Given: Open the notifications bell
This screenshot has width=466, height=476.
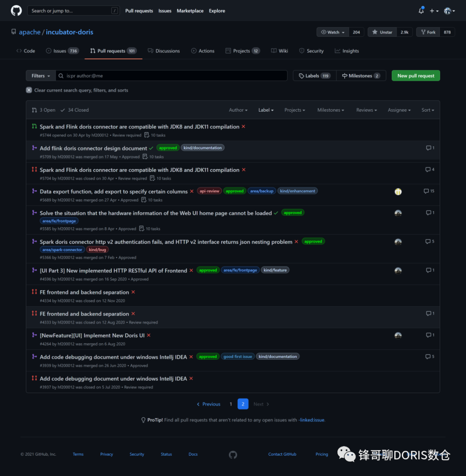Looking at the screenshot, I should [421, 11].
